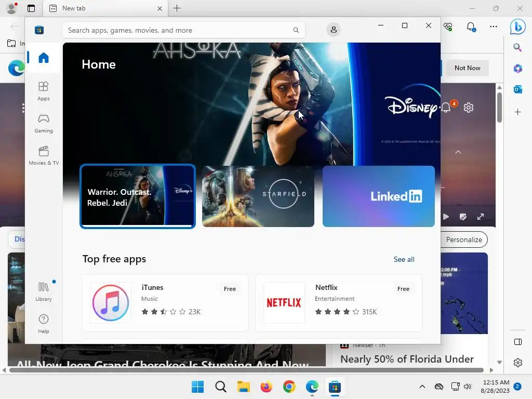This screenshot has height=399, width=532.
Task: Click the Personalize button
Action: click(x=463, y=240)
